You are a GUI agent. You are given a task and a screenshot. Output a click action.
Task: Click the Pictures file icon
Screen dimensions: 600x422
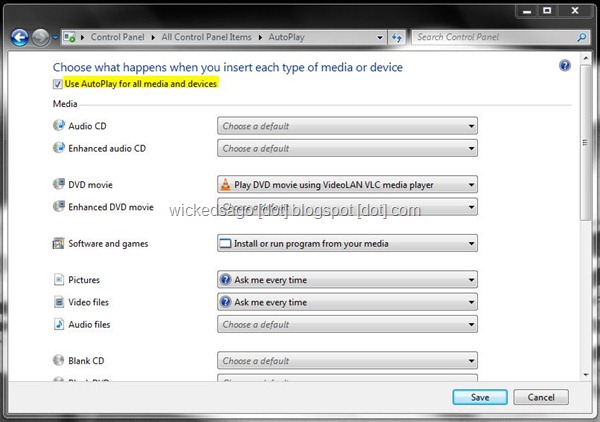tap(59, 279)
